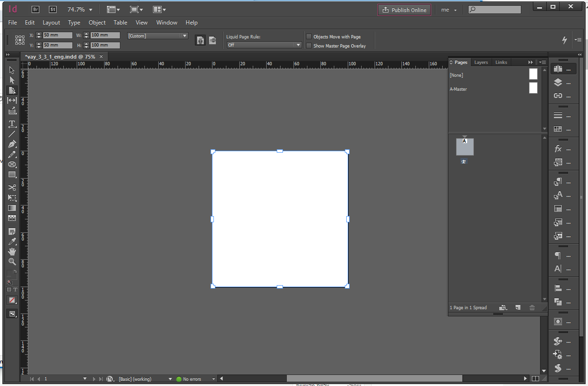Select the Page tool

12,90
